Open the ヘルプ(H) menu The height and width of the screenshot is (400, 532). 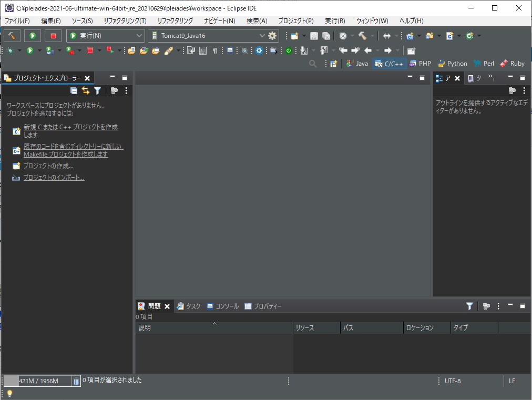pos(411,21)
